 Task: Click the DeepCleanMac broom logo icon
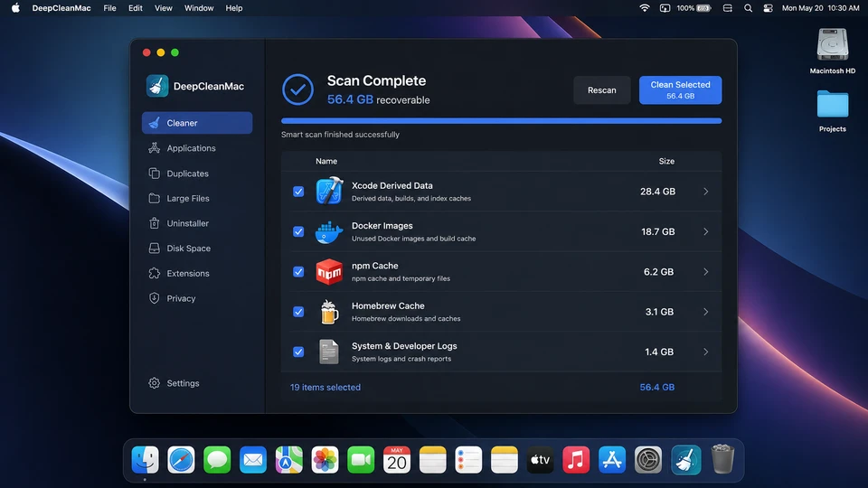(157, 86)
